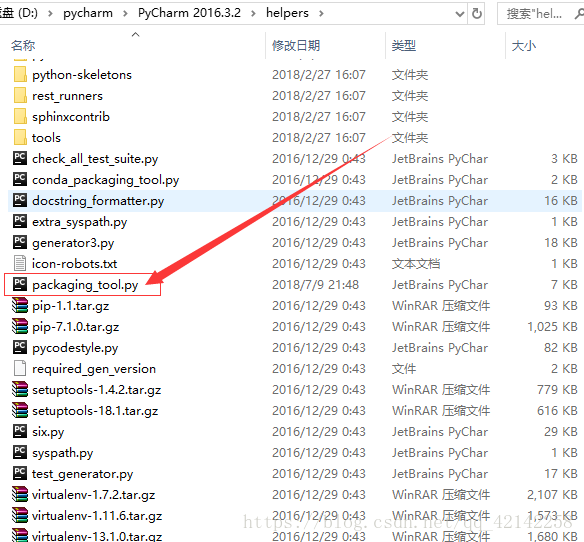This screenshot has height=542, width=584.
Task: Click the pycodestyle.py PyCharm icon
Action: pos(20,347)
